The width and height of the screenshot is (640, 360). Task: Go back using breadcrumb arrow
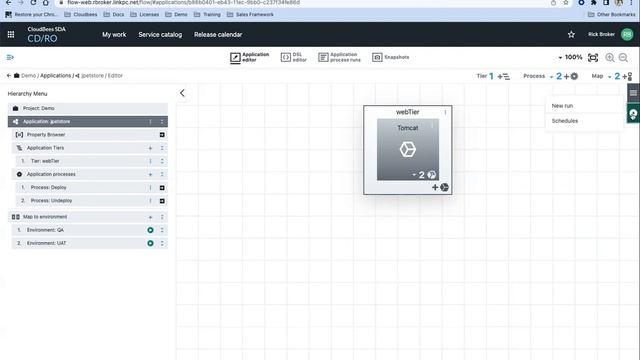pos(9,76)
